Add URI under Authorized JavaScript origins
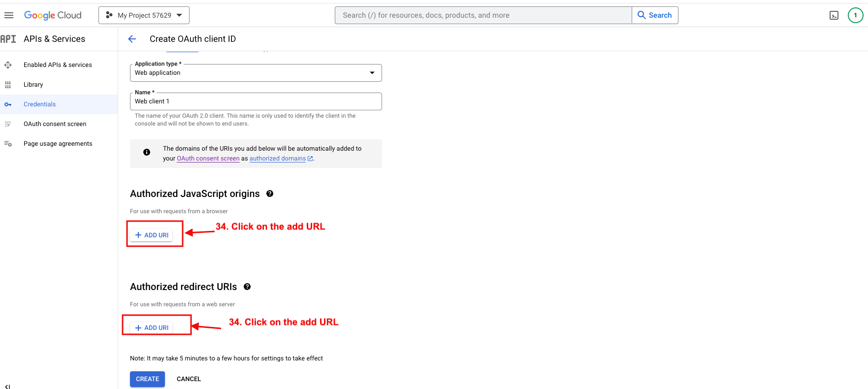This screenshot has width=868, height=389. (x=152, y=235)
